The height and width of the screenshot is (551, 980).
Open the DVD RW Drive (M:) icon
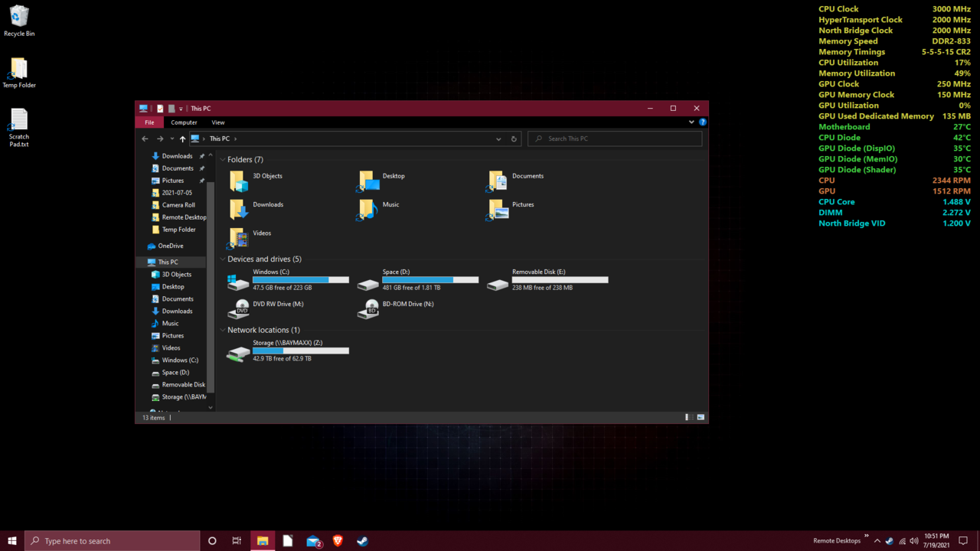(238, 308)
